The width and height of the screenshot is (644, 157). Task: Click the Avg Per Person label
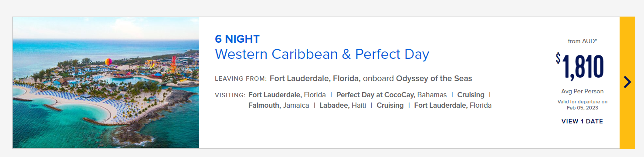click(582, 91)
